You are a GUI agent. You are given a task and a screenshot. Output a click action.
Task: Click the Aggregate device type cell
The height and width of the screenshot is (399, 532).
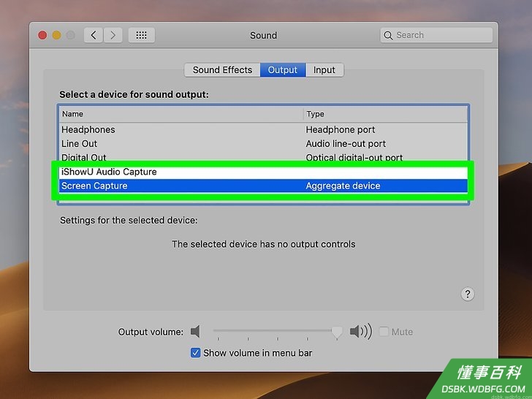[343, 186]
